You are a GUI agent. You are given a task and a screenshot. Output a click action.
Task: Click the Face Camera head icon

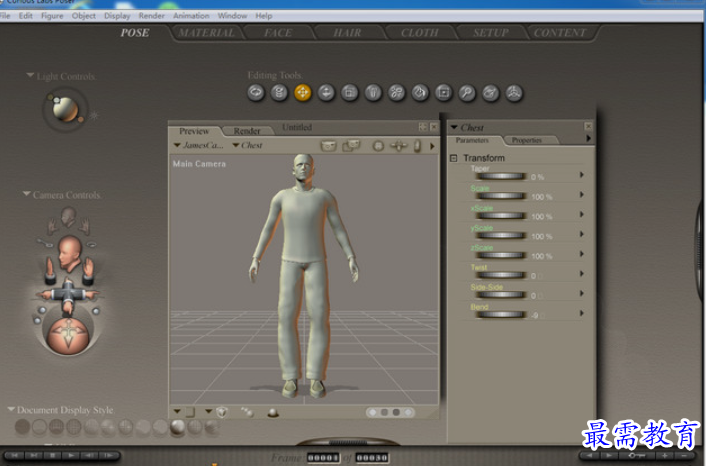point(68,216)
